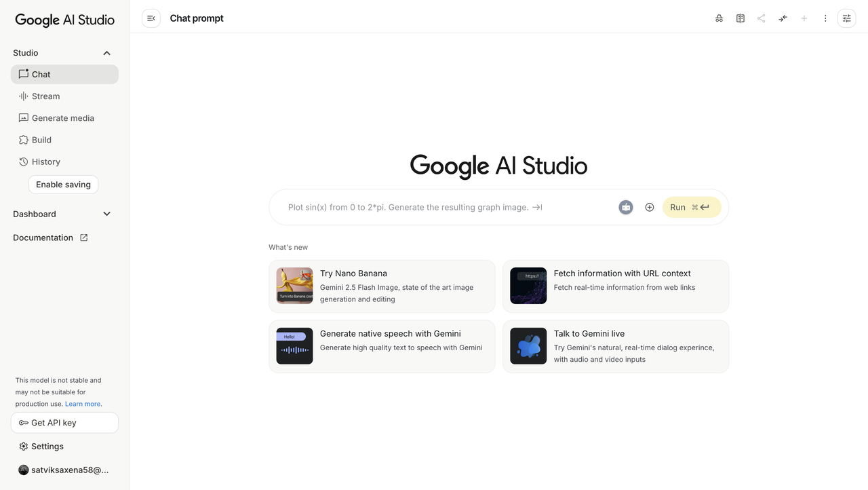This screenshot has width=868, height=490.
Task: Open the Fetch information with URL context card
Action: point(616,286)
